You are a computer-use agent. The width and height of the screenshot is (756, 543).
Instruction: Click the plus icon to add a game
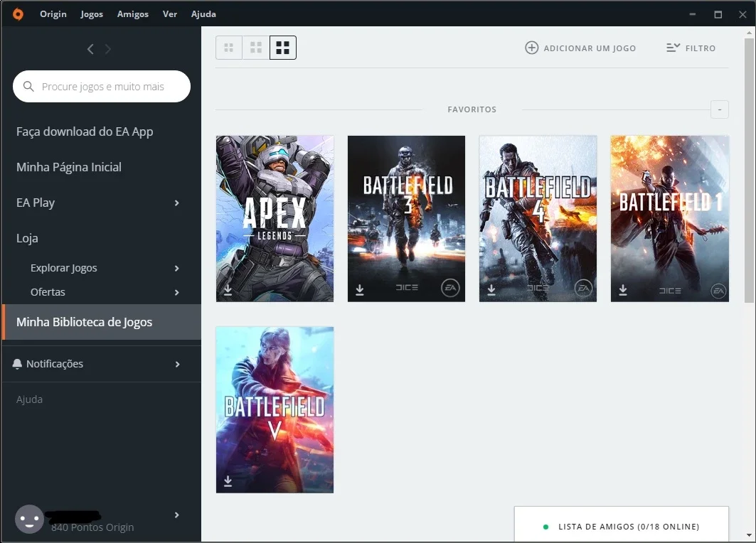531,48
